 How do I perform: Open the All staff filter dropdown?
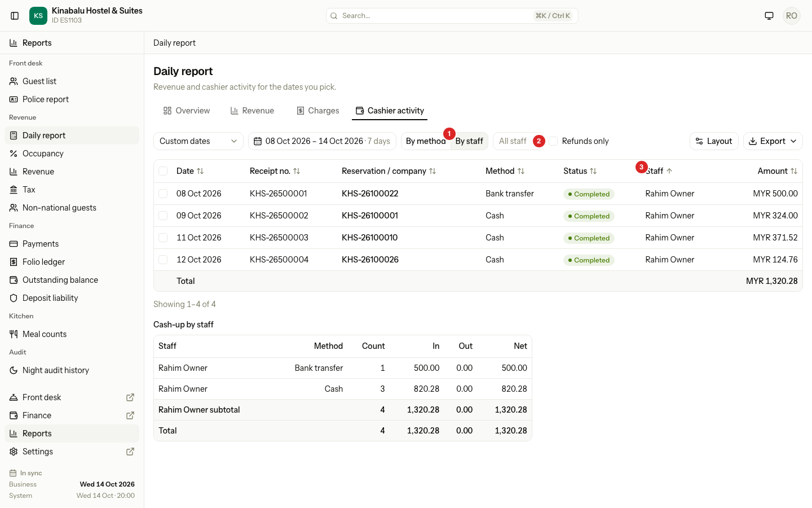point(519,141)
